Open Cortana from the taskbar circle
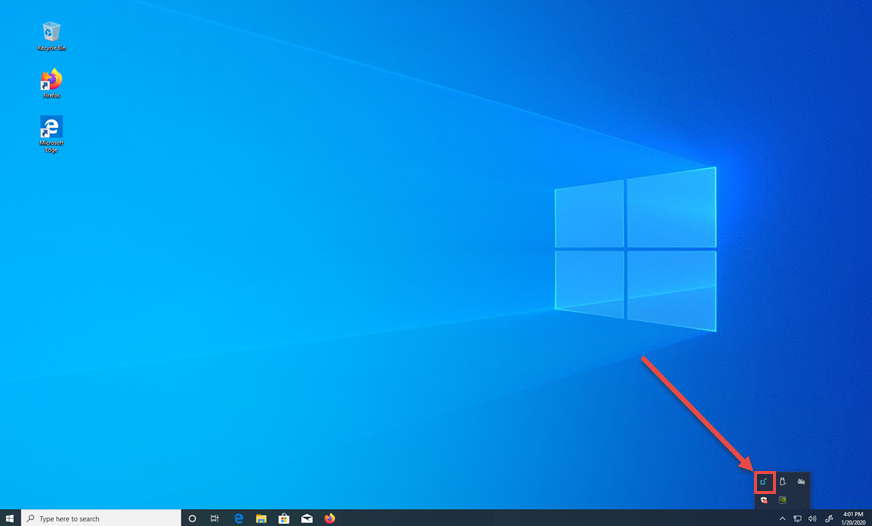 [192, 518]
